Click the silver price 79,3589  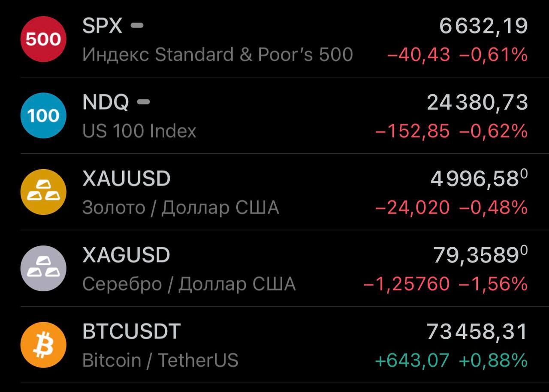[x=476, y=255]
